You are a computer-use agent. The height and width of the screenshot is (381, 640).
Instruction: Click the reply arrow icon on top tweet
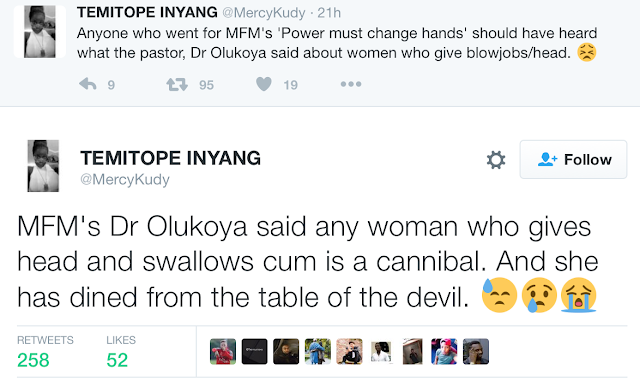pyautogui.click(x=88, y=84)
